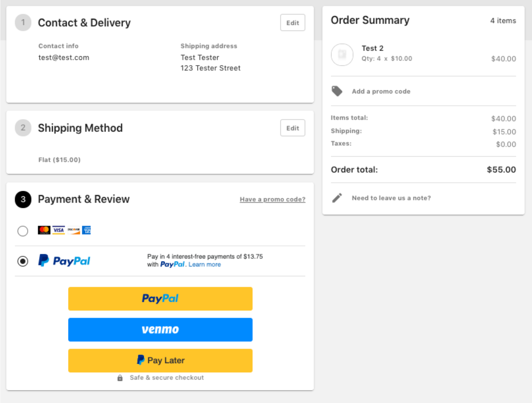Click the Mastercard card icon
The height and width of the screenshot is (403, 532).
44,230
